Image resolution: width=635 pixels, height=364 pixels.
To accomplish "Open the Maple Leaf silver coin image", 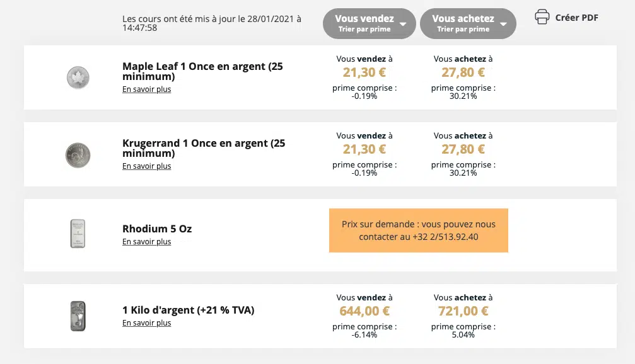I will 78,77.
